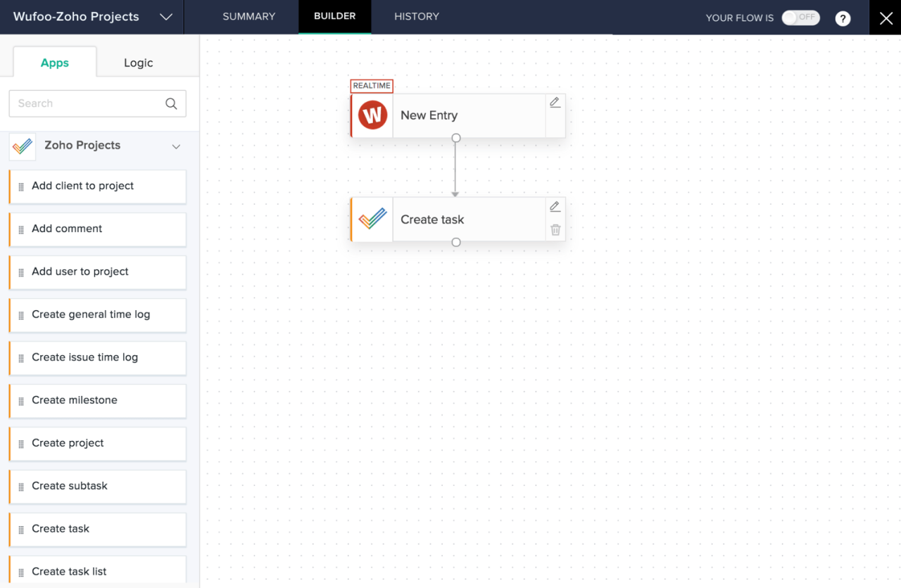This screenshot has width=901, height=588.
Task: Click inside the Search field
Action: [x=84, y=103]
